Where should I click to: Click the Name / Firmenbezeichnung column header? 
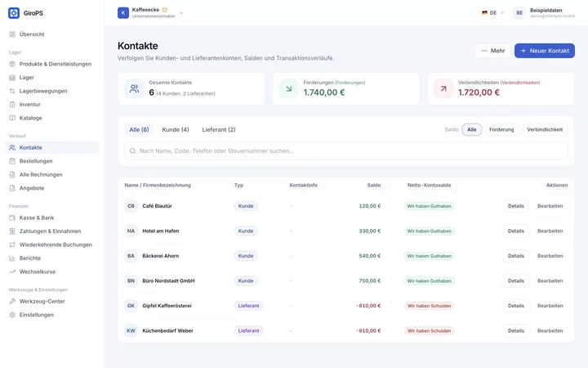click(x=158, y=185)
